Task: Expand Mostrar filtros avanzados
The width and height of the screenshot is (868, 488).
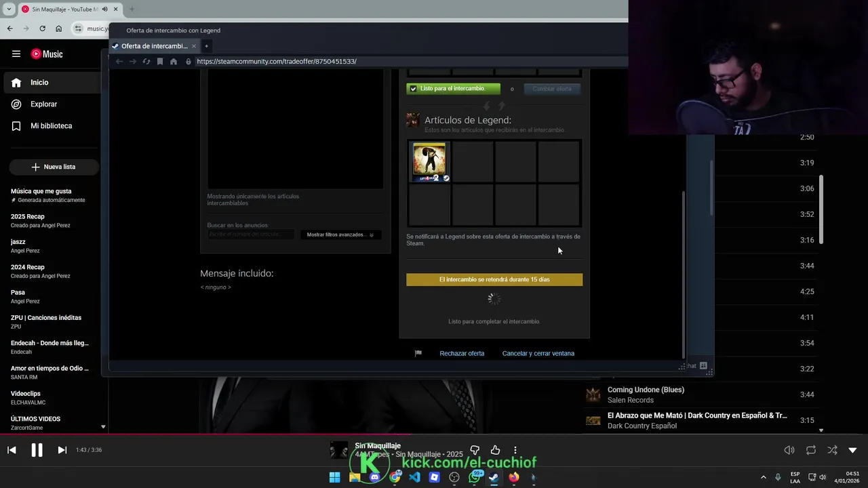Action: (340, 235)
